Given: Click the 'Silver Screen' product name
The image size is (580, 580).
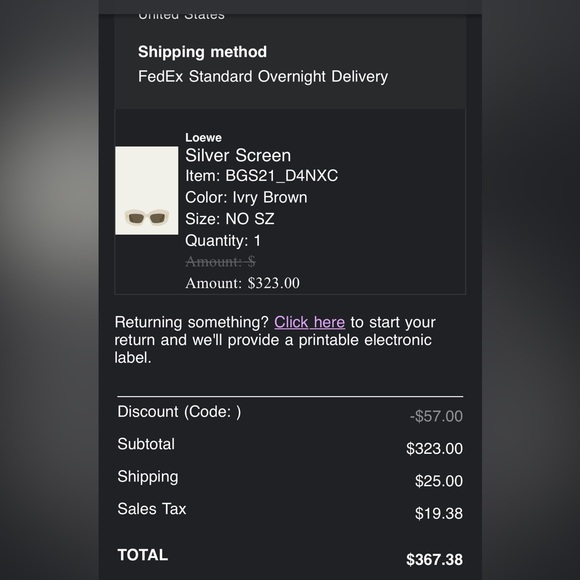Looking at the screenshot, I should point(238,155).
